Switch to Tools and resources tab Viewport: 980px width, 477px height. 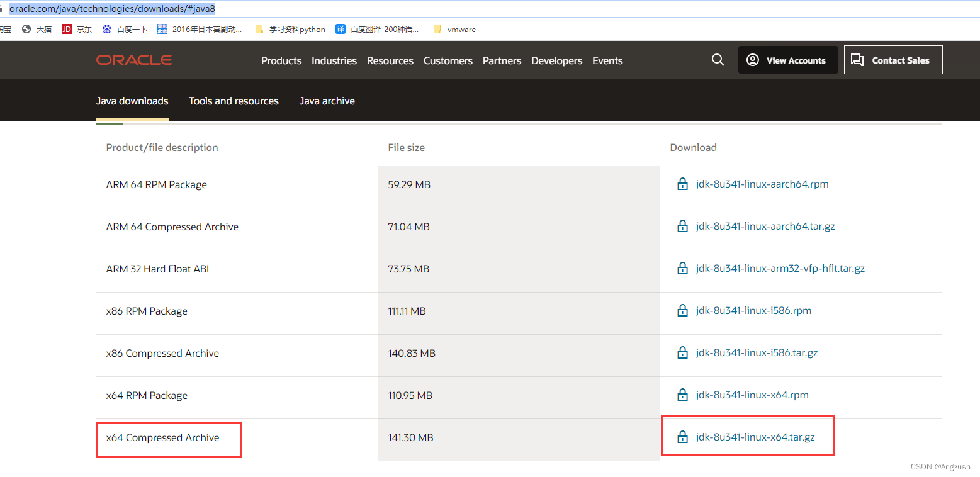(234, 101)
